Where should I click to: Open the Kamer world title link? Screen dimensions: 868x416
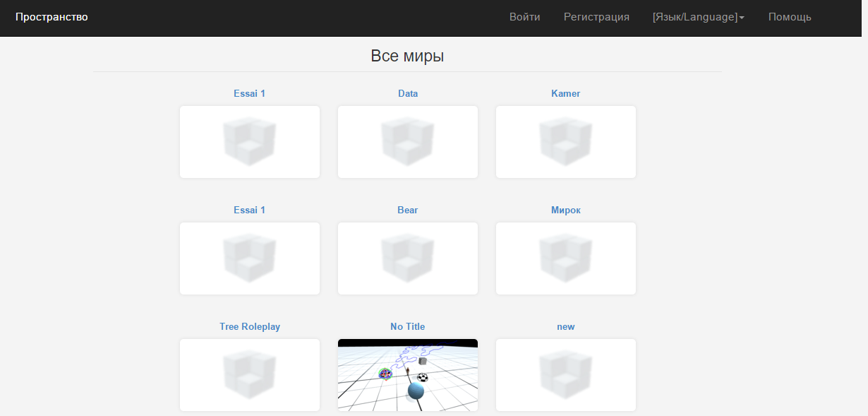pyautogui.click(x=566, y=93)
